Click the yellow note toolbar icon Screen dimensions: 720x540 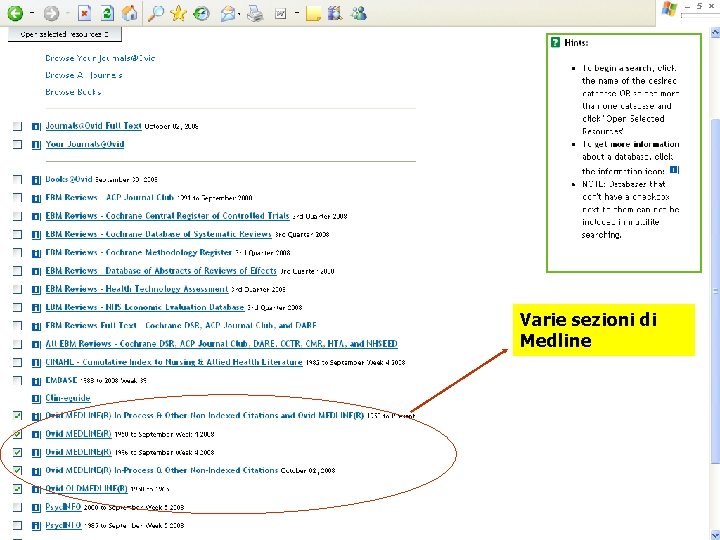(x=313, y=14)
